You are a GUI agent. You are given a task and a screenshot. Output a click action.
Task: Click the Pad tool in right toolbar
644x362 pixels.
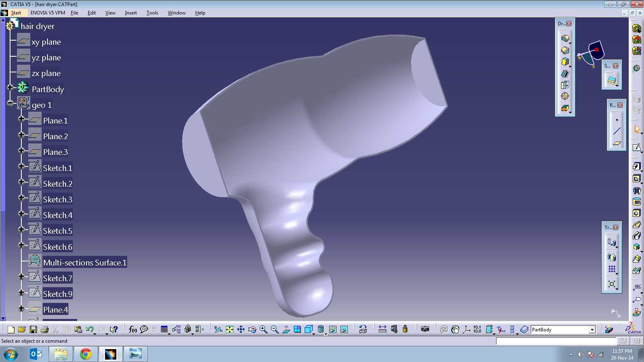click(x=636, y=166)
